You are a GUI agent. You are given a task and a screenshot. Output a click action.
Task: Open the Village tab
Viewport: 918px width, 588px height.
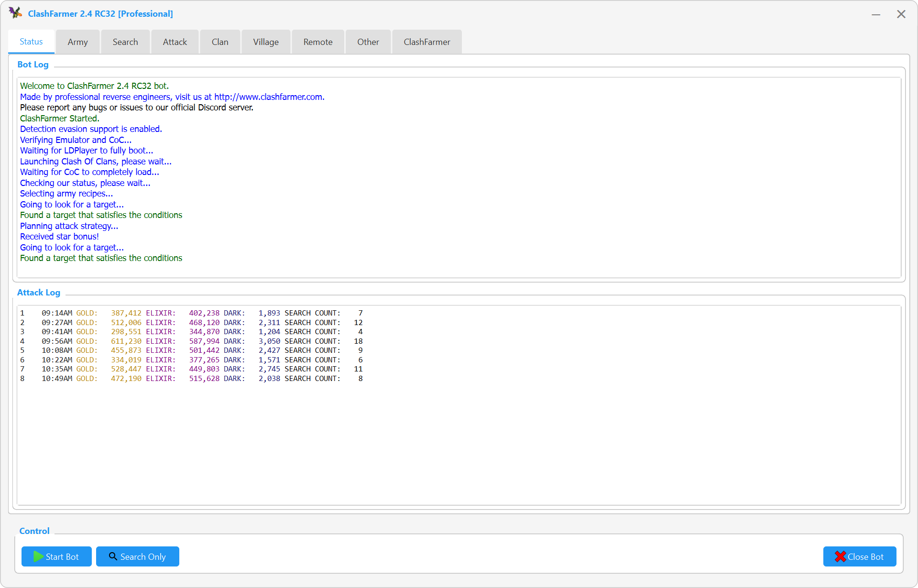click(x=266, y=42)
